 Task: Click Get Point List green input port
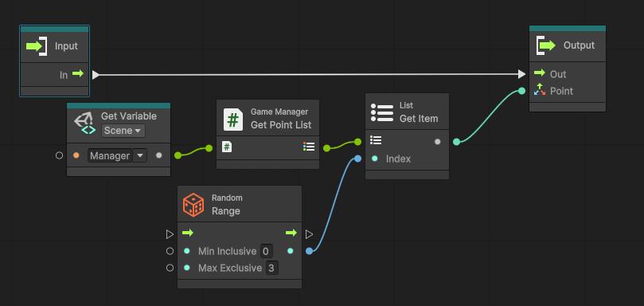tap(209, 148)
